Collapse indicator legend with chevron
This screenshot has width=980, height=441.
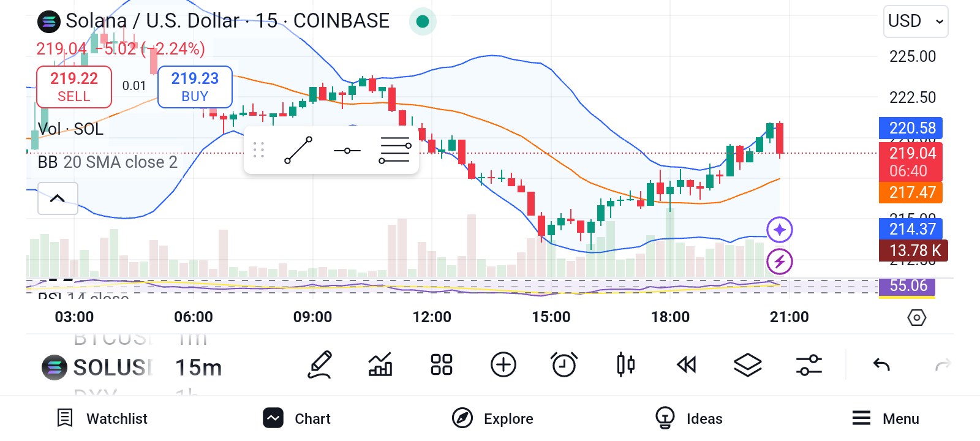58,198
